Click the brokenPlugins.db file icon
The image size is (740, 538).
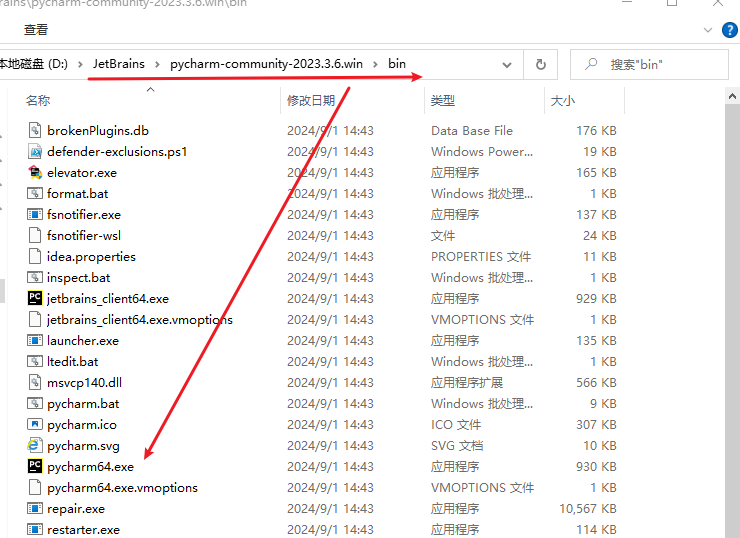pos(35,130)
